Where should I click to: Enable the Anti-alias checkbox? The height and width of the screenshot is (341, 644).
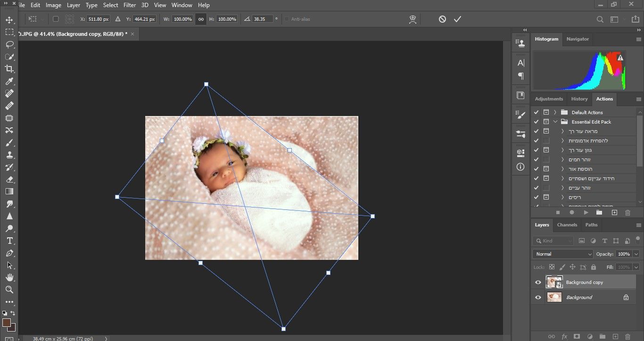[x=287, y=19]
